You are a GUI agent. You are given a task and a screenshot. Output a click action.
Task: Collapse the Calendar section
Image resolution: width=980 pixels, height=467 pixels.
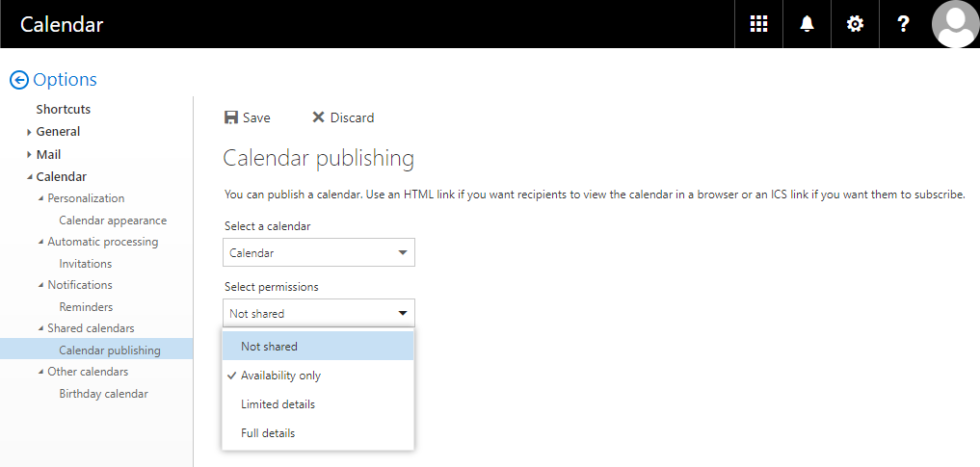point(30,177)
